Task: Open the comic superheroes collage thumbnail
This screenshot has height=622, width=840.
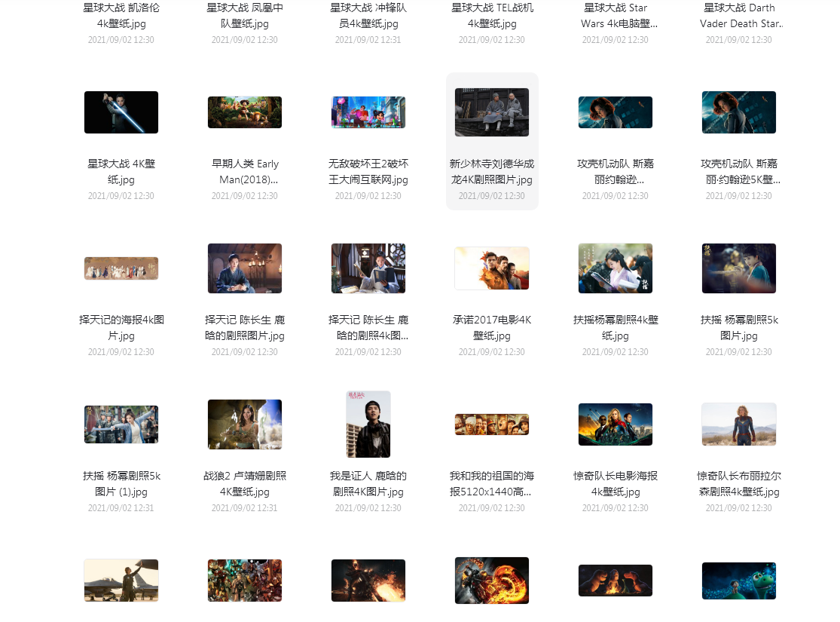Action: point(245,581)
